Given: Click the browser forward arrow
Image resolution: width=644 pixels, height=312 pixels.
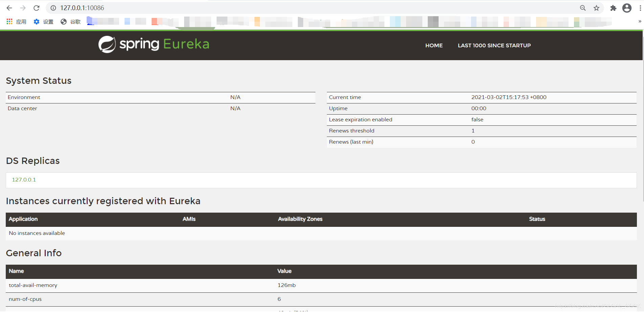Looking at the screenshot, I should point(23,8).
